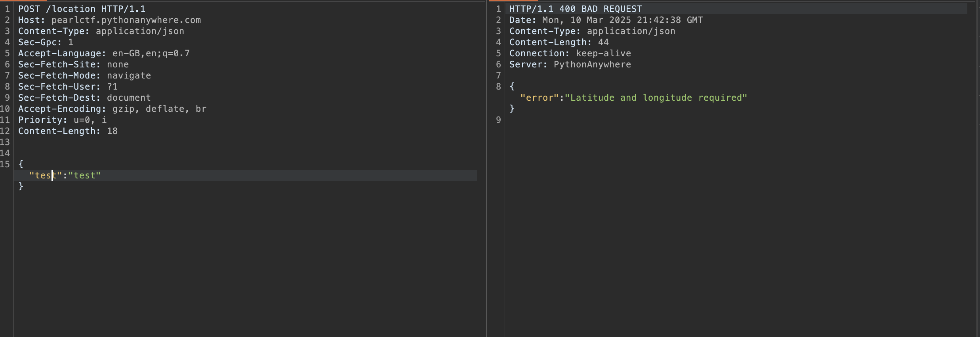Click the Priority u=0, i header
This screenshot has height=337, width=980.
[x=62, y=120]
